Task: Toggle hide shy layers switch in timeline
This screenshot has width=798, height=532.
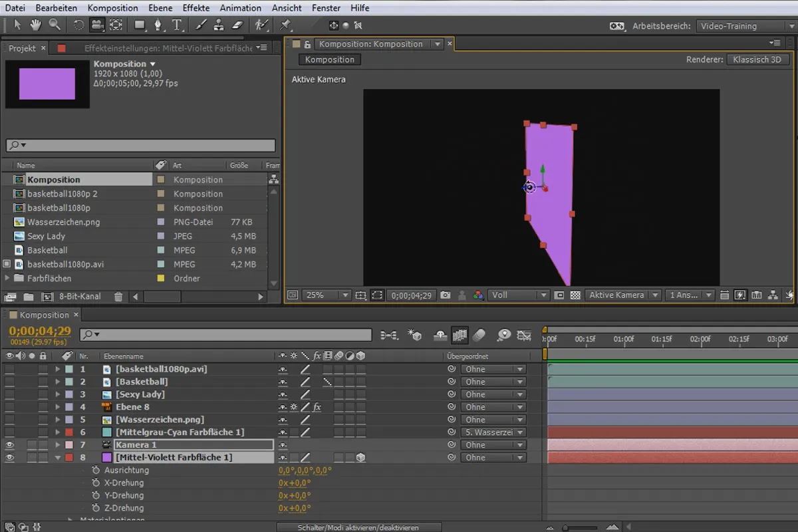Action: pos(440,335)
